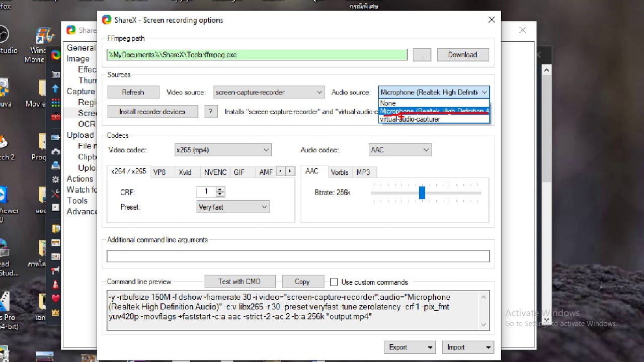Image resolution: width=644 pixels, height=362 pixels.
Task: Open the Audio codec AAC dropdown
Action: click(x=400, y=150)
